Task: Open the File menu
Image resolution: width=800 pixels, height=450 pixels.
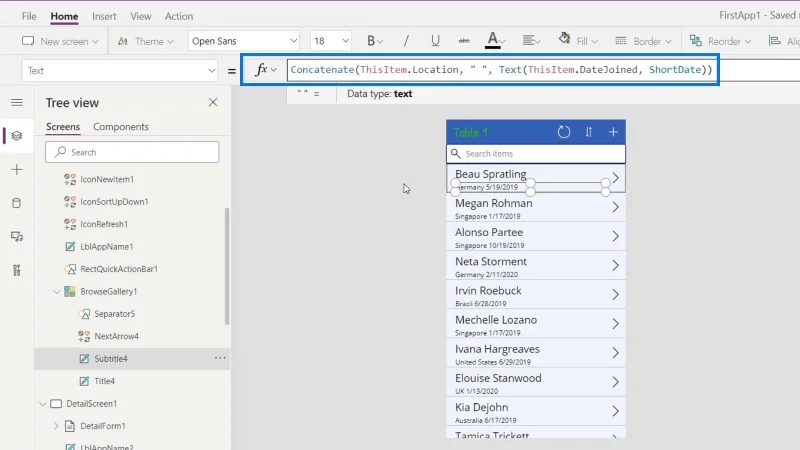Action: pos(29,16)
